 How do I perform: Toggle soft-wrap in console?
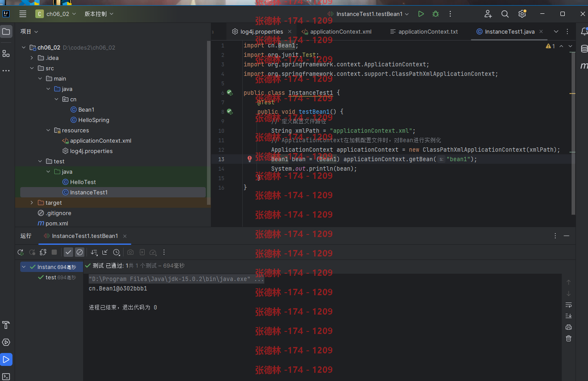[569, 305]
